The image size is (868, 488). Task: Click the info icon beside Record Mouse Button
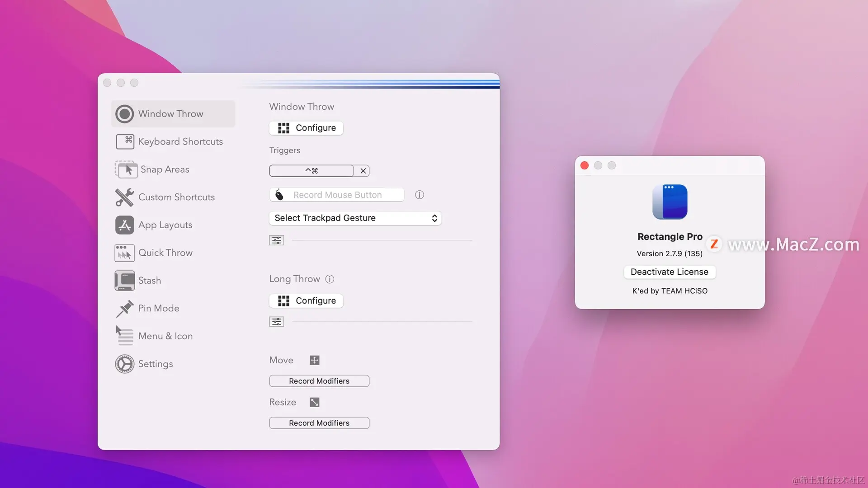point(420,195)
